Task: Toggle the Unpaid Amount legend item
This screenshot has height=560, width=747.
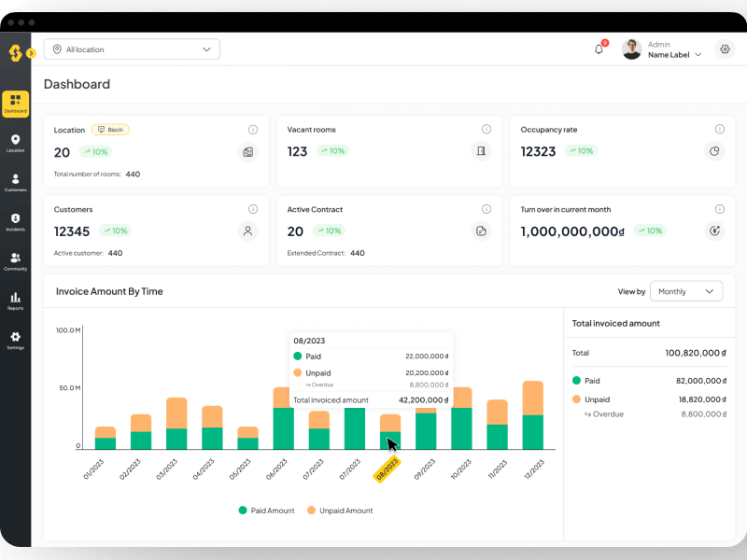Action: click(x=340, y=511)
